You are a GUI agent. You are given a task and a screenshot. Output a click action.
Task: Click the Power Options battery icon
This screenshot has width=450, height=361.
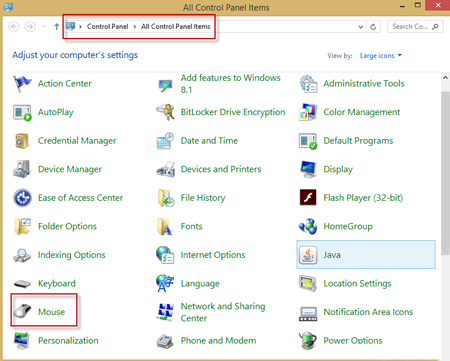click(308, 340)
